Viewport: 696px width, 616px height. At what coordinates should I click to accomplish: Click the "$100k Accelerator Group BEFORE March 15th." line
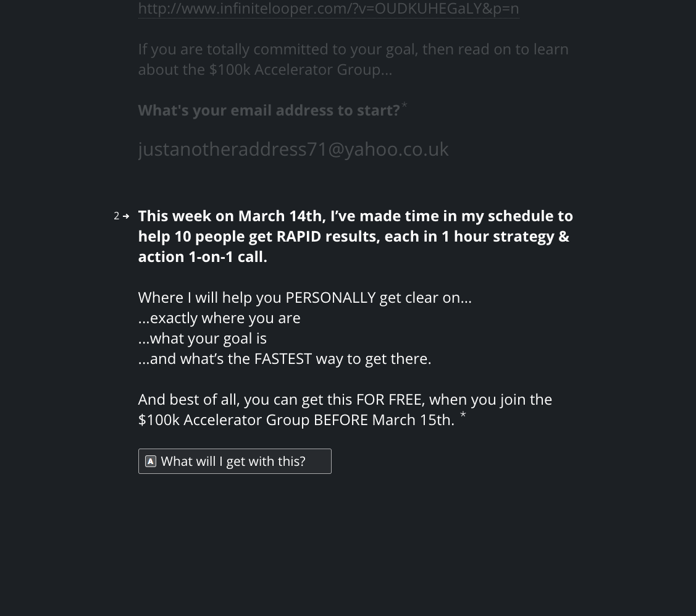click(x=296, y=420)
